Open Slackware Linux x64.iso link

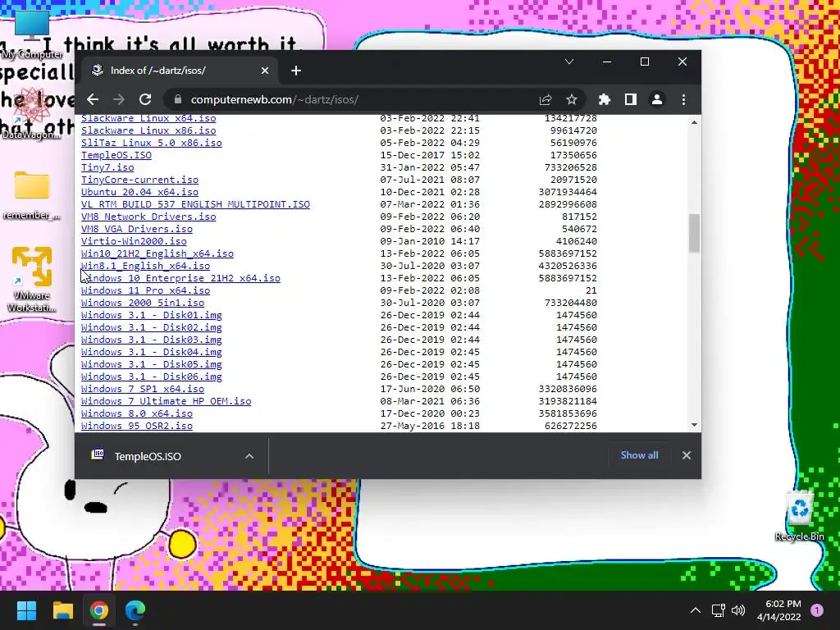pyautogui.click(x=148, y=118)
